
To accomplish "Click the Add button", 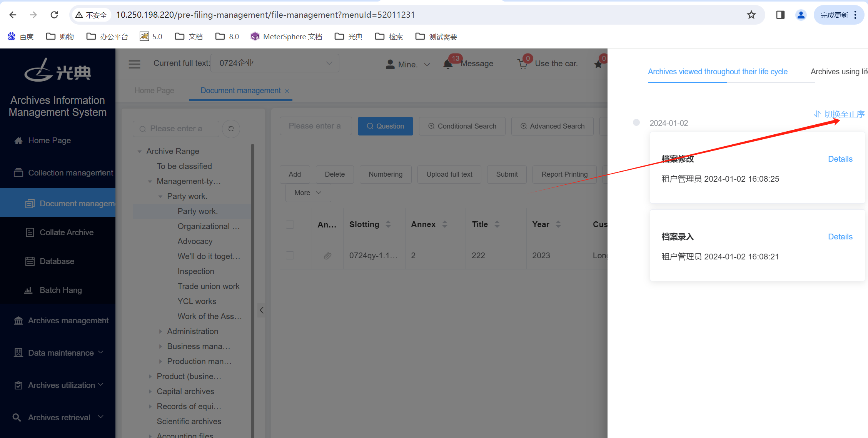I will pos(295,174).
